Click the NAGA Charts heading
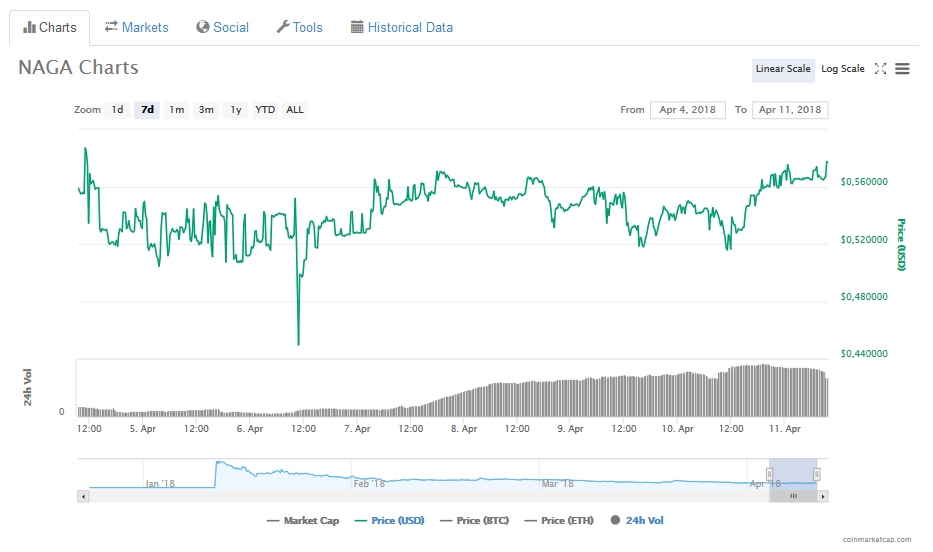Screen dimensions: 933x552 [x=79, y=68]
